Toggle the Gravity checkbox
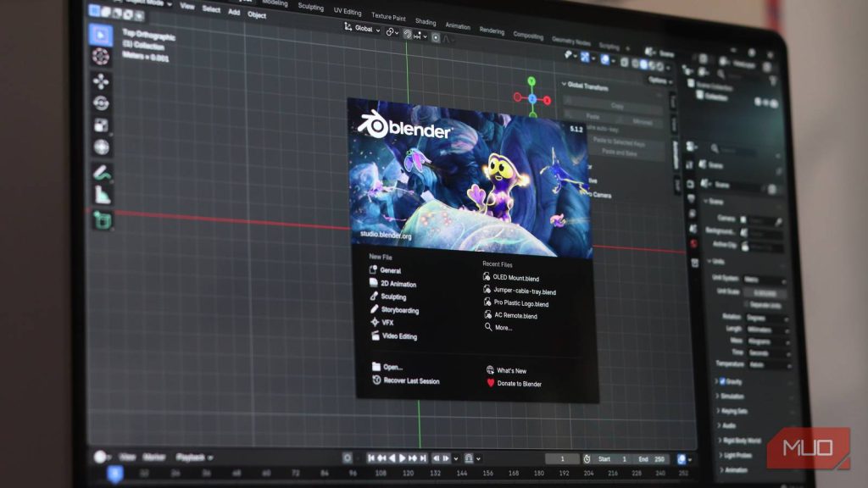This screenshot has width=868, height=488. (722, 381)
